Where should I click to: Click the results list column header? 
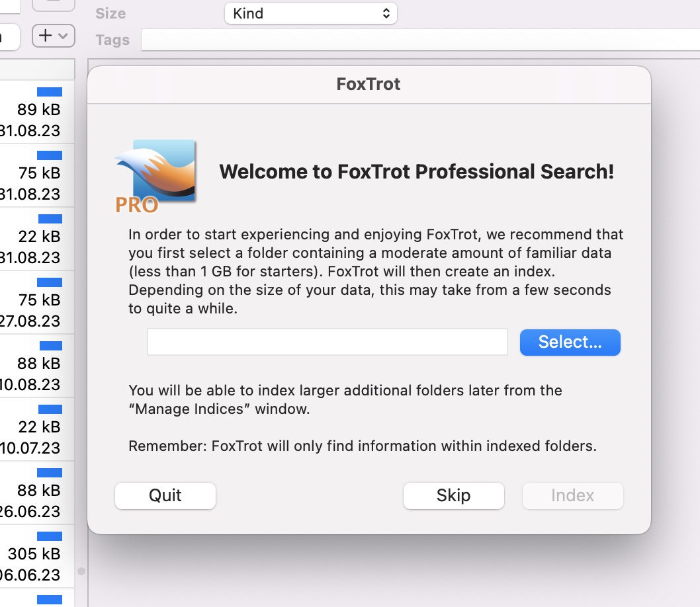(x=37, y=69)
